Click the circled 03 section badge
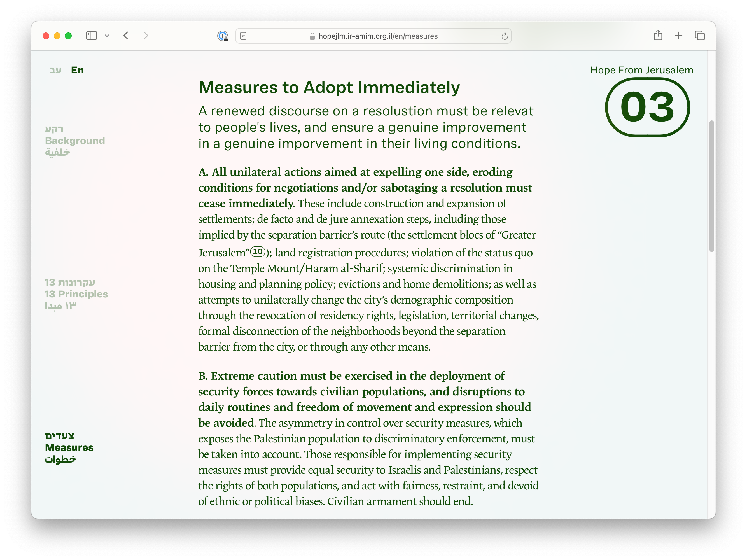747x560 pixels. tap(647, 108)
